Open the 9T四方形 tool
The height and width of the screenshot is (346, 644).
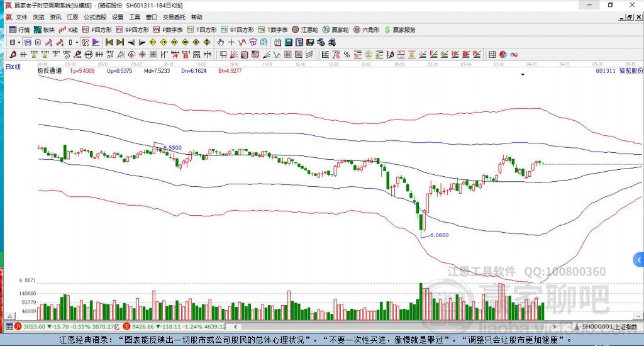click(237, 30)
